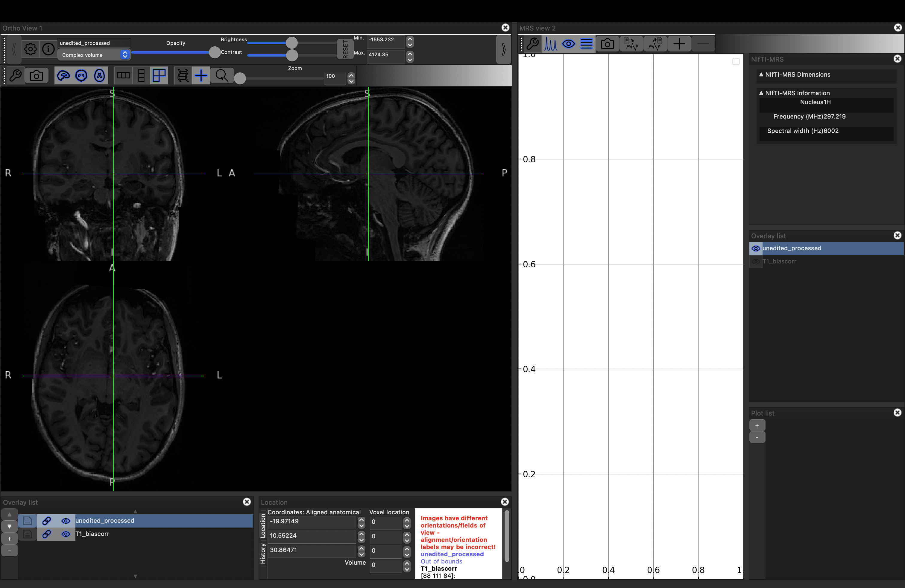Open overlay information with the info icon
The image size is (905, 588).
click(48, 49)
